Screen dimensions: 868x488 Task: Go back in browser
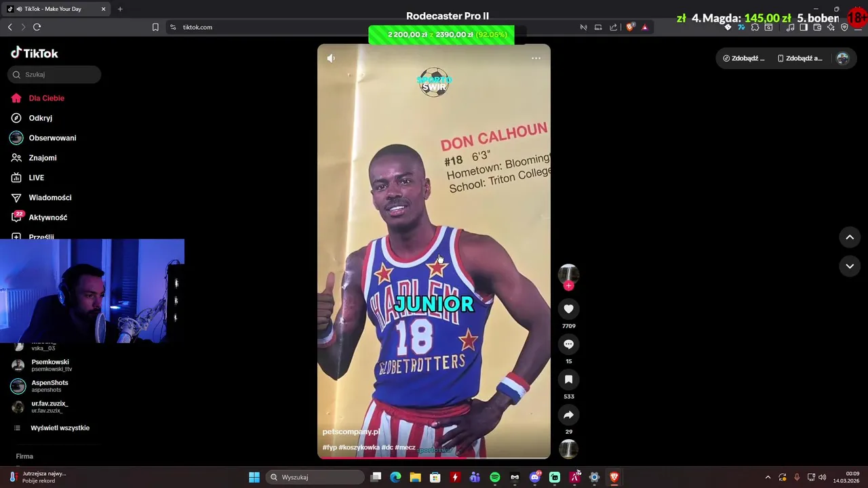(9, 27)
